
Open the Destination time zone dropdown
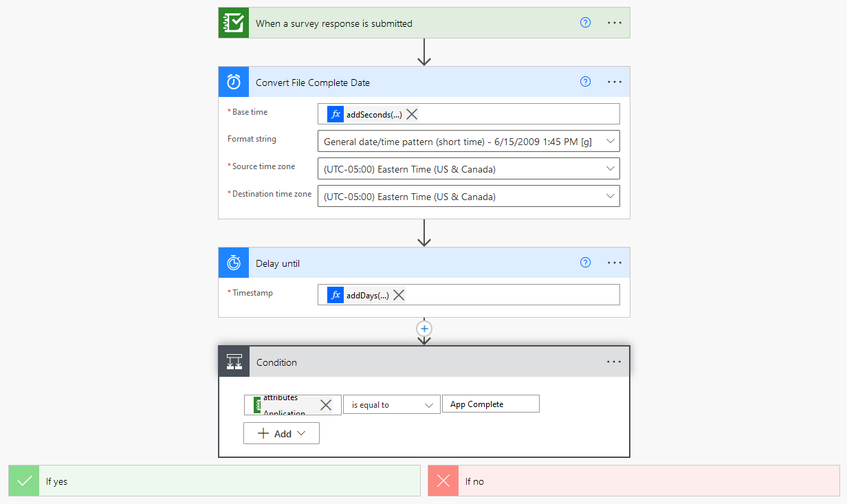point(609,197)
